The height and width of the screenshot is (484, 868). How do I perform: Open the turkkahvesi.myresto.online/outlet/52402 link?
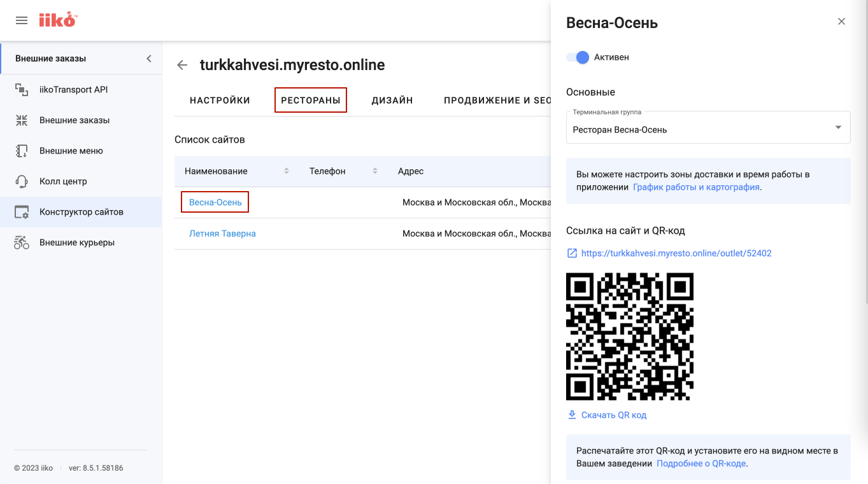pyautogui.click(x=676, y=253)
